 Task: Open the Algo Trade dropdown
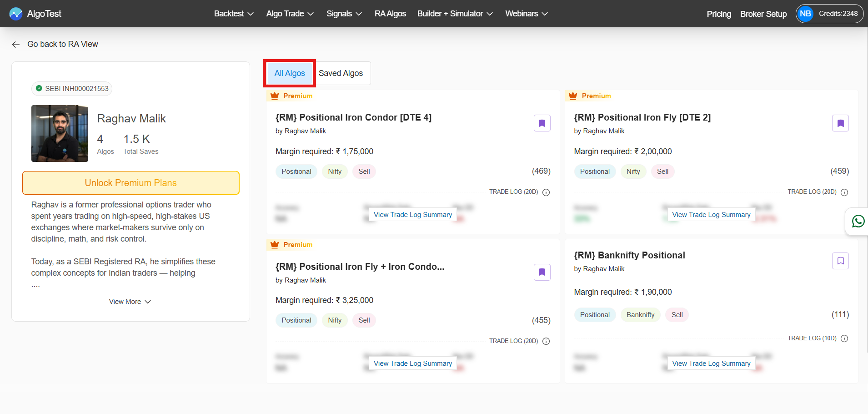coord(290,14)
